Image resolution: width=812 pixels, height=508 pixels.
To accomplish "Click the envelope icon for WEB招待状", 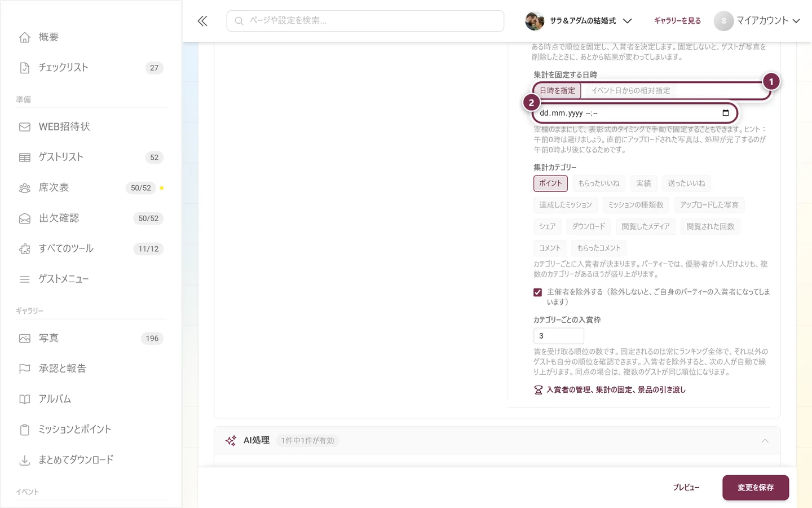I will pyautogui.click(x=25, y=127).
